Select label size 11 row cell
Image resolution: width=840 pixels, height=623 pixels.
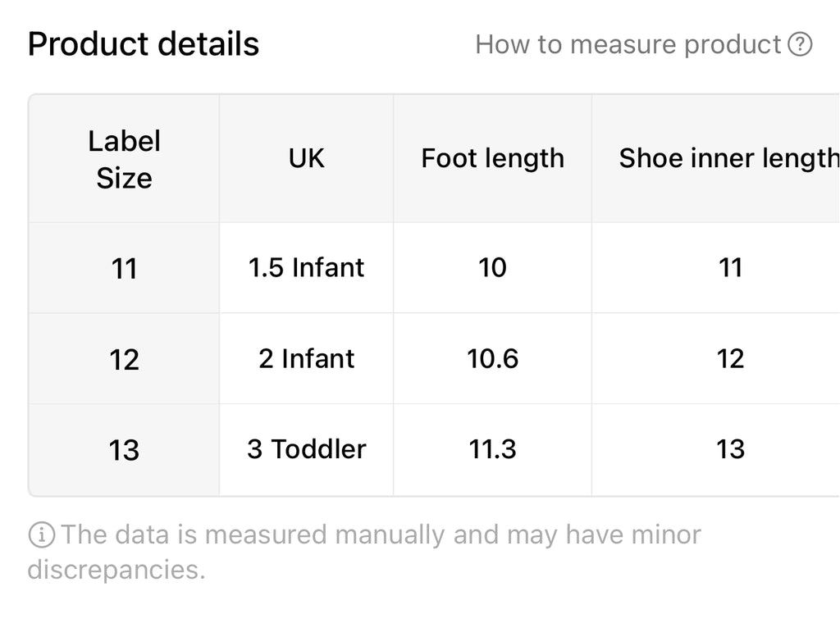pos(124,268)
